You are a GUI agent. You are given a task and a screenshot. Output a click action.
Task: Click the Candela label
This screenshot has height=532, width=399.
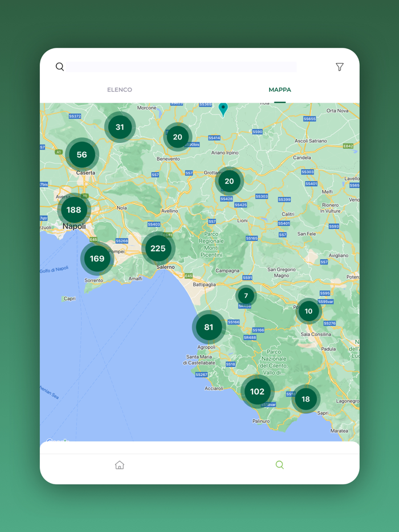[302, 157]
